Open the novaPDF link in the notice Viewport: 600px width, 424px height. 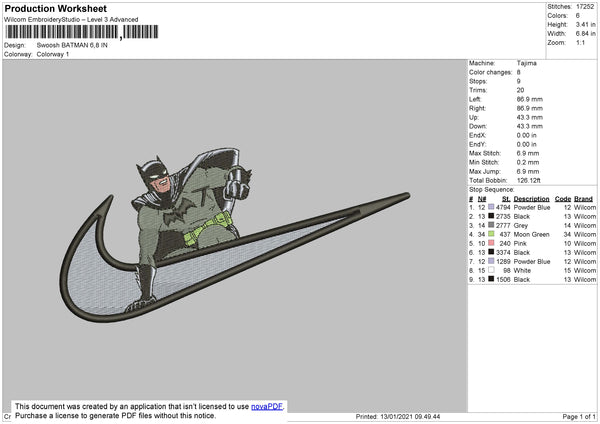click(267, 406)
